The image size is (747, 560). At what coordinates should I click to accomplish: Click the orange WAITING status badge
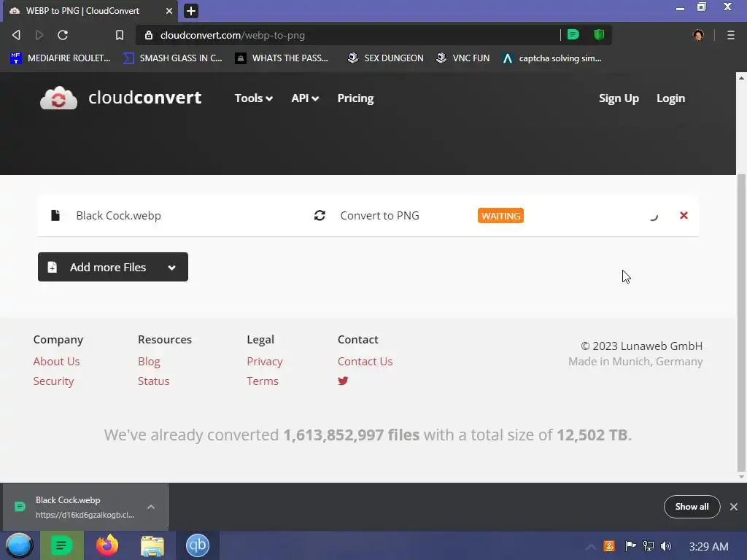pyautogui.click(x=500, y=216)
